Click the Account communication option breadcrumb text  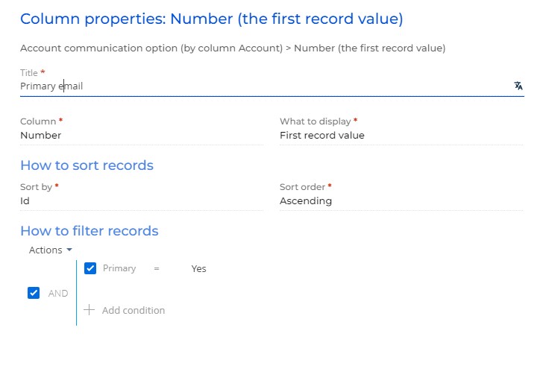click(151, 48)
